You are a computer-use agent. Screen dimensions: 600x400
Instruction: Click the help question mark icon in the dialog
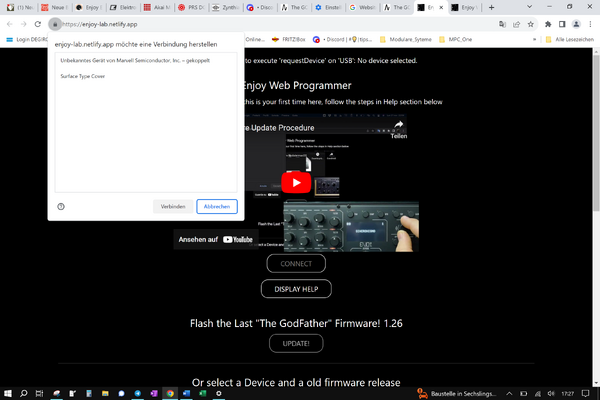pyautogui.click(x=61, y=207)
